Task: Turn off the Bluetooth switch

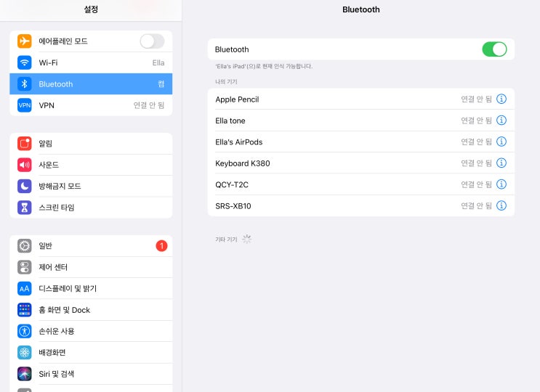Action: tap(494, 49)
